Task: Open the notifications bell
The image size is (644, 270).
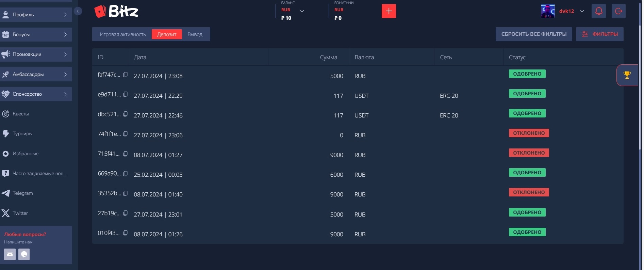Action: click(x=599, y=11)
